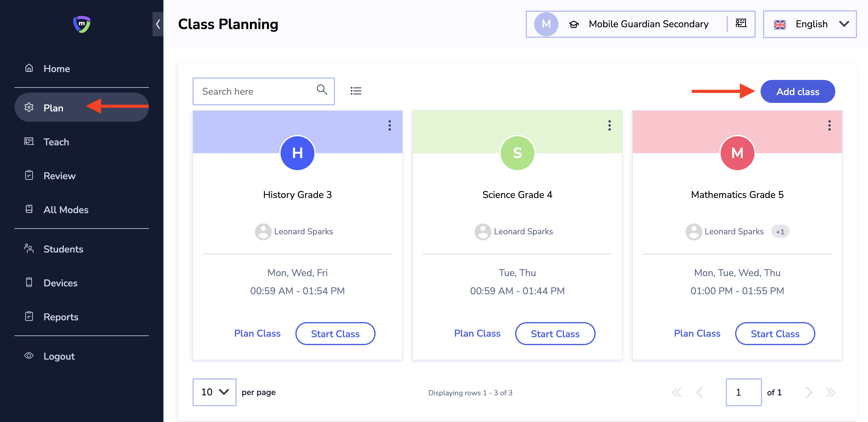Click the search magnifier icon
868x422 pixels.
[x=322, y=90]
